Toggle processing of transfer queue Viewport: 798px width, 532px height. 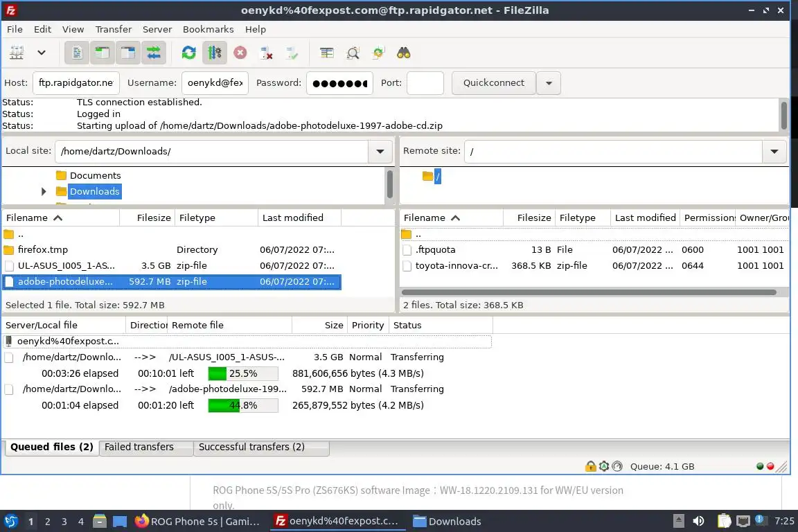coord(214,53)
